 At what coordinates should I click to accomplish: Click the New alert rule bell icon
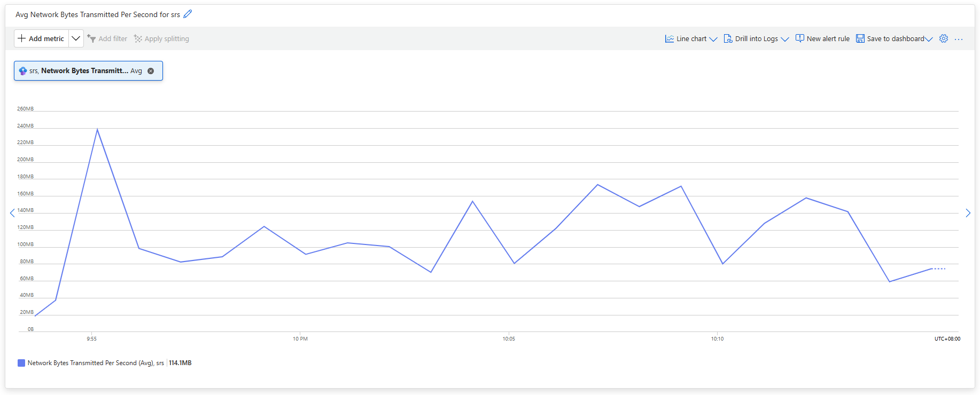pyautogui.click(x=800, y=38)
